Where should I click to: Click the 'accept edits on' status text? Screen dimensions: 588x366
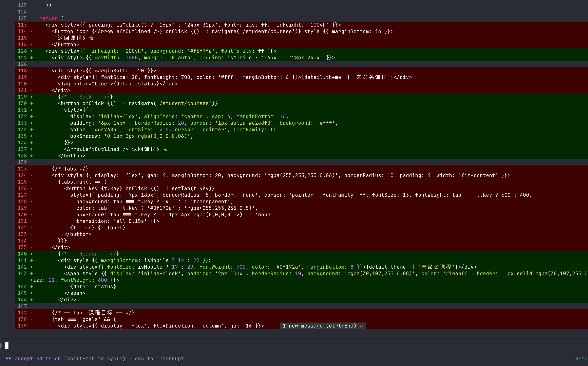pyautogui.click(x=38, y=358)
